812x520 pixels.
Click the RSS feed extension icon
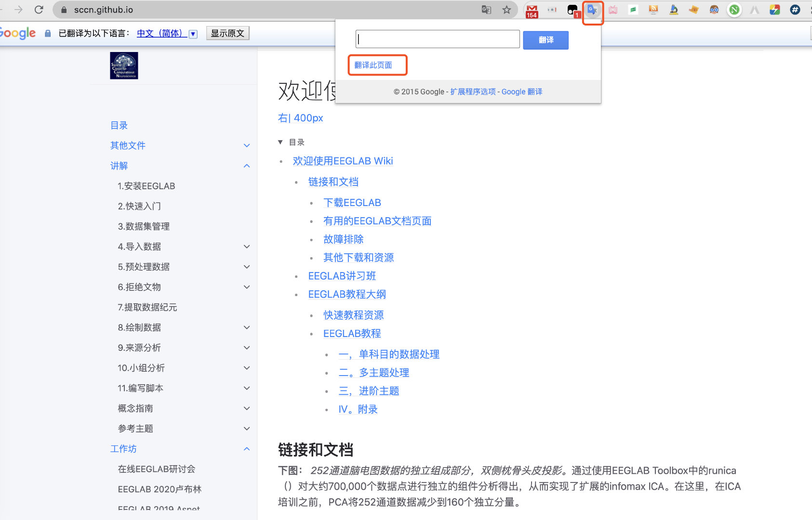(x=653, y=10)
